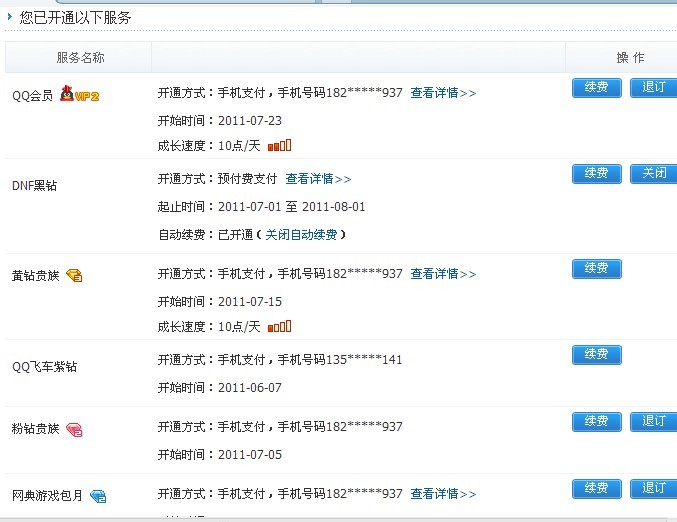Screen dimensions: 677x522
Task: Click the 粉钻贵族 service name
Action: [x=35, y=429]
